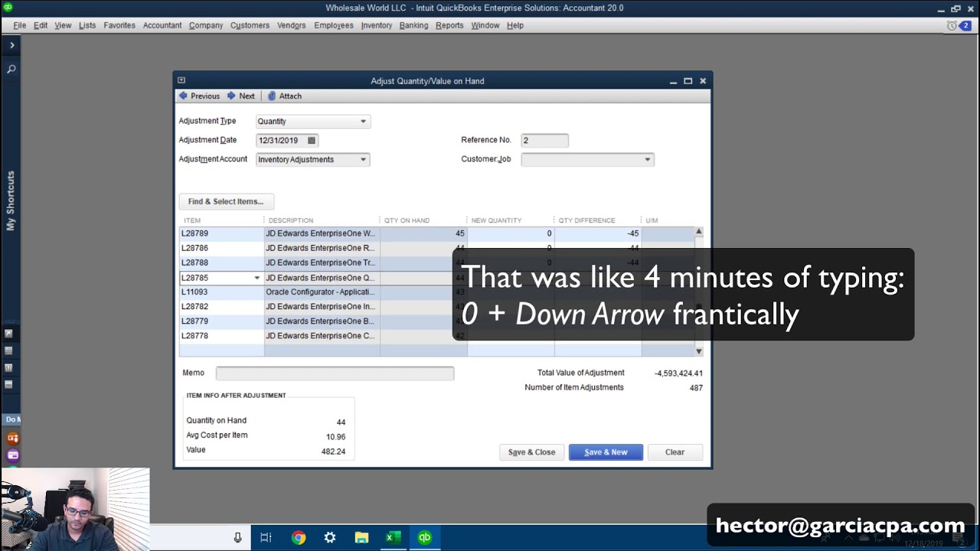This screenshot has width=980, height=551.
Task: Open Task View from the taskbar
Action: 266,537
